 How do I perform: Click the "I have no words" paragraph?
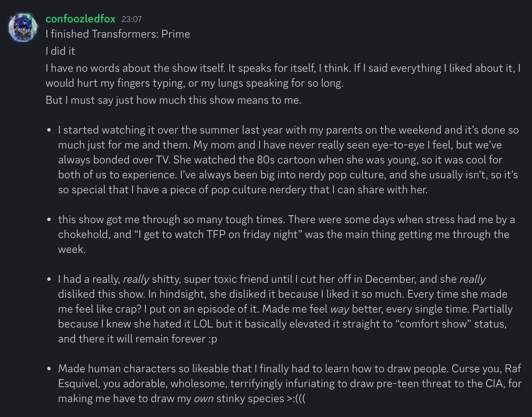click(x=283, y=75)
